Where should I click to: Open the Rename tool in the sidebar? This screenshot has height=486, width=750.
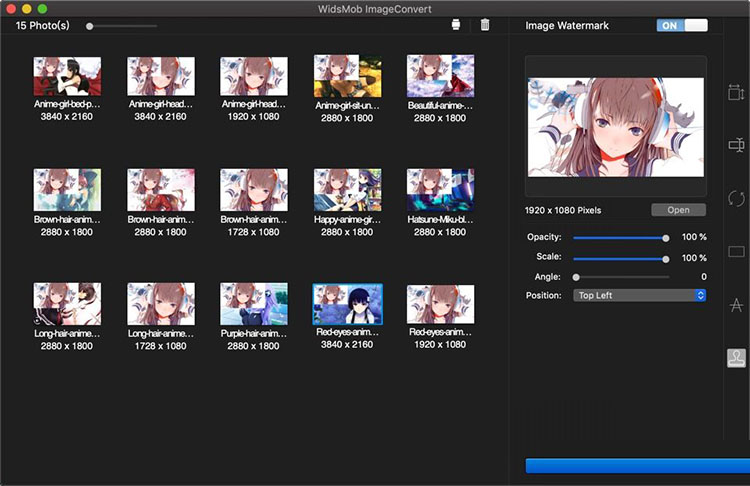click(x=736, y=144)
